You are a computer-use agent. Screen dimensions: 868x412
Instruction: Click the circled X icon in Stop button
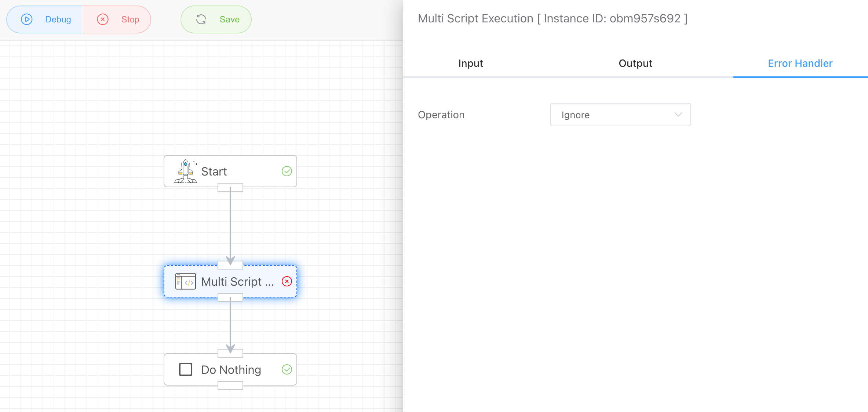coord(103,19)
